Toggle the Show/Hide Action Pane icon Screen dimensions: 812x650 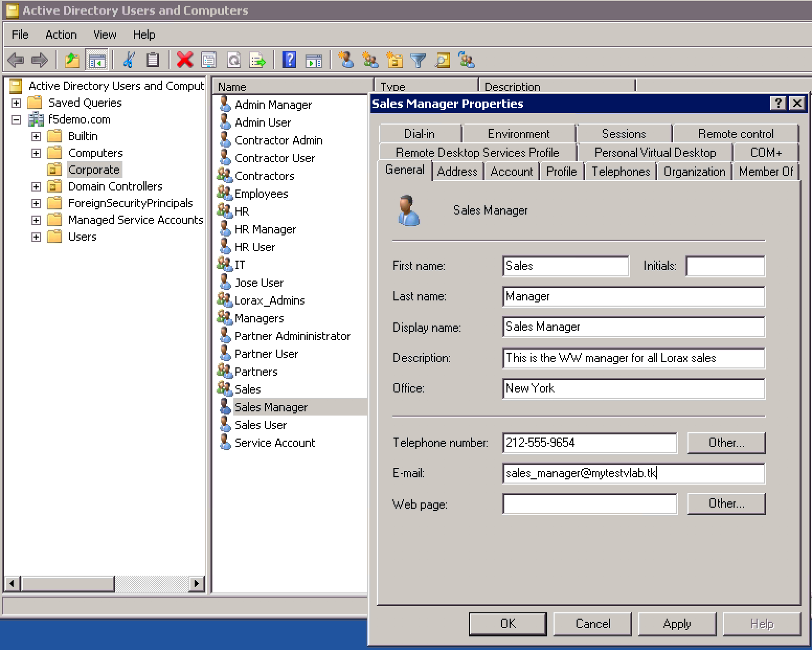pos(314,60)
